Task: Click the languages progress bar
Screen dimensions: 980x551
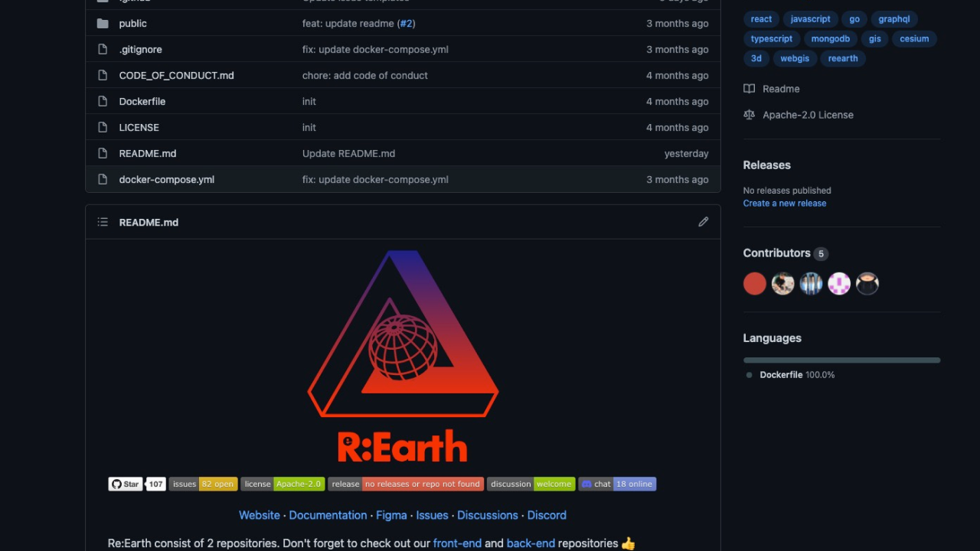Action: [x=841, y=360]
